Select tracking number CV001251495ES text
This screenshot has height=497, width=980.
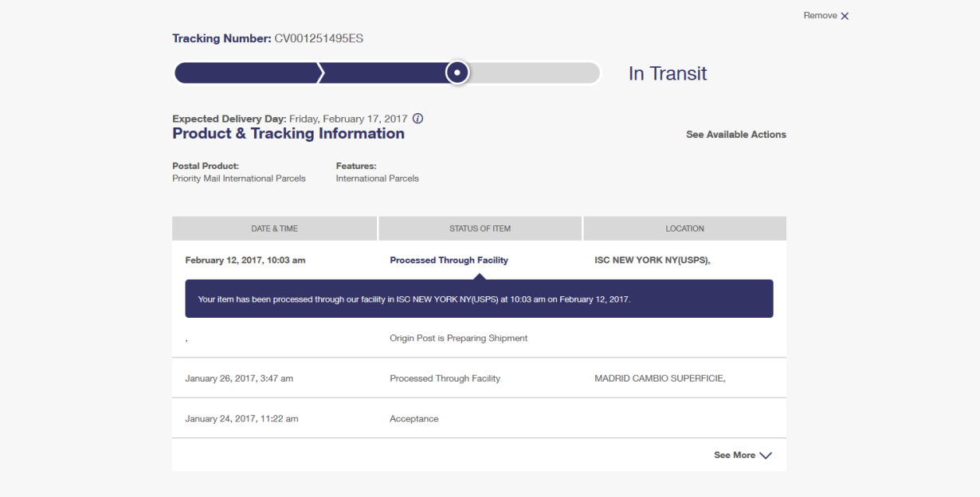(x=313, y=38)
